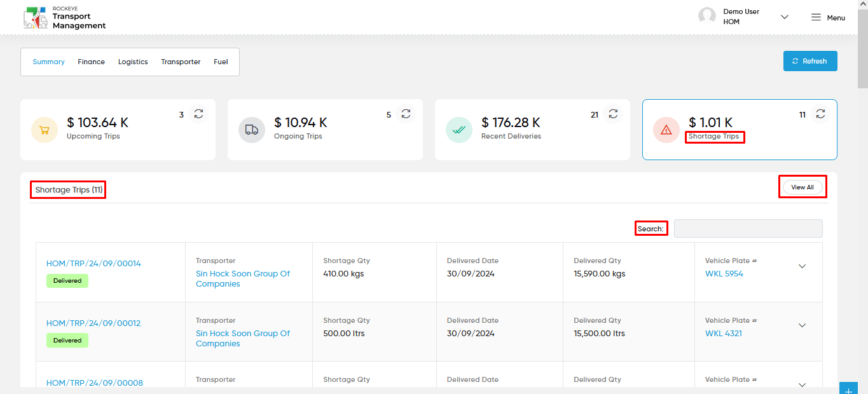Open transporter link in row HOM/TRP/24/09/00014
Viewport: 868px width, 394px height.
pyautogui.click(x=243, y=279)
